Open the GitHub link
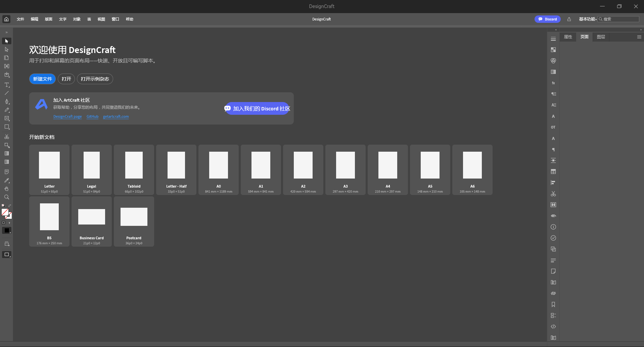644x347 pixels. click(x=92, y=116)
